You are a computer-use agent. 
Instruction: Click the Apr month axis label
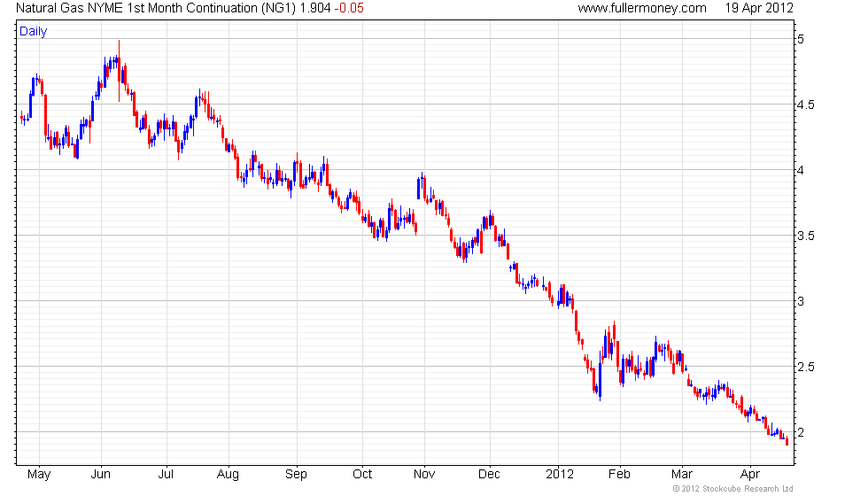tap(750, 475)
